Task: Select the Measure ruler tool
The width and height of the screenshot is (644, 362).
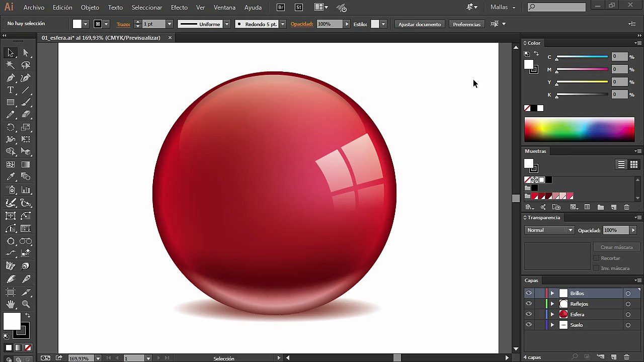Action: click(26, 228)
